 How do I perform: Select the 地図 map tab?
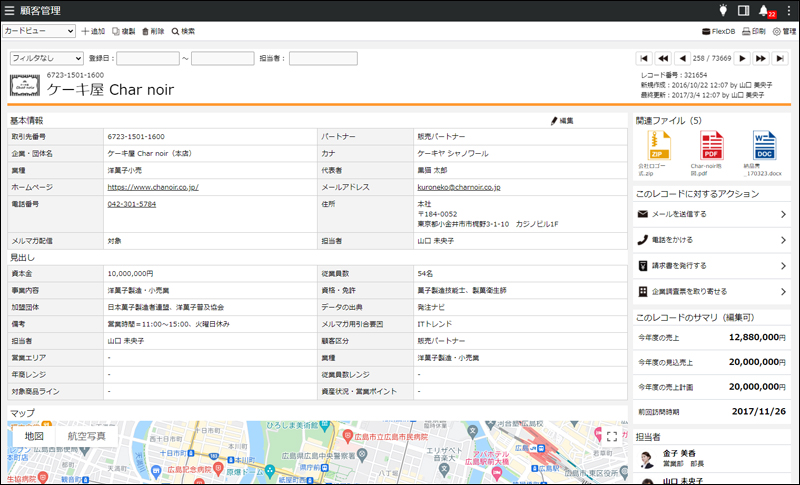click(34, 436)
